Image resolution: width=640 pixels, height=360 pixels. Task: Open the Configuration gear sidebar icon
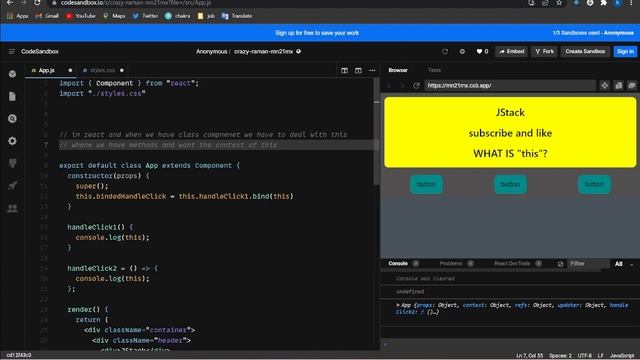coord(13,141)
